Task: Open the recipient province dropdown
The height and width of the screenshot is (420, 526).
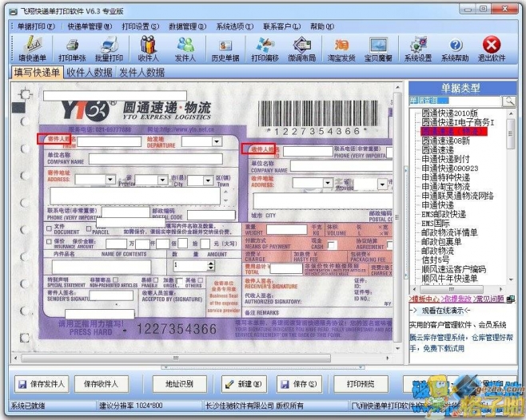Action: click(x=328, y=183)
